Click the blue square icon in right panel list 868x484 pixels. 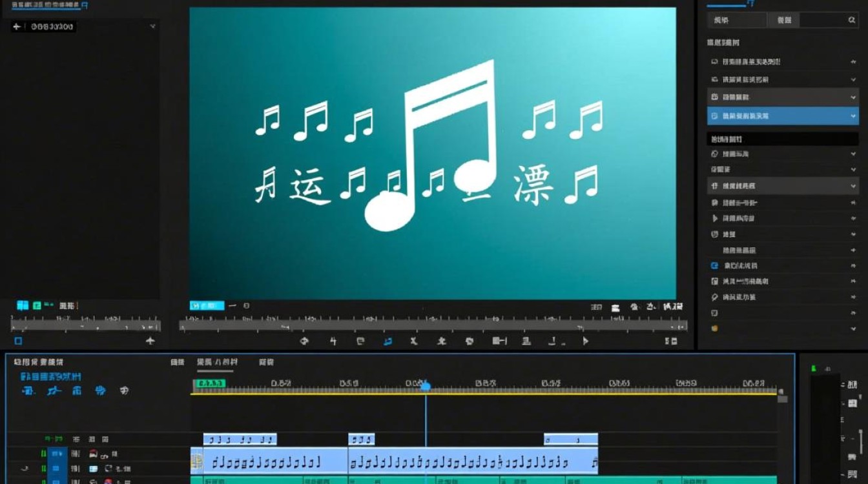[714, 265]
